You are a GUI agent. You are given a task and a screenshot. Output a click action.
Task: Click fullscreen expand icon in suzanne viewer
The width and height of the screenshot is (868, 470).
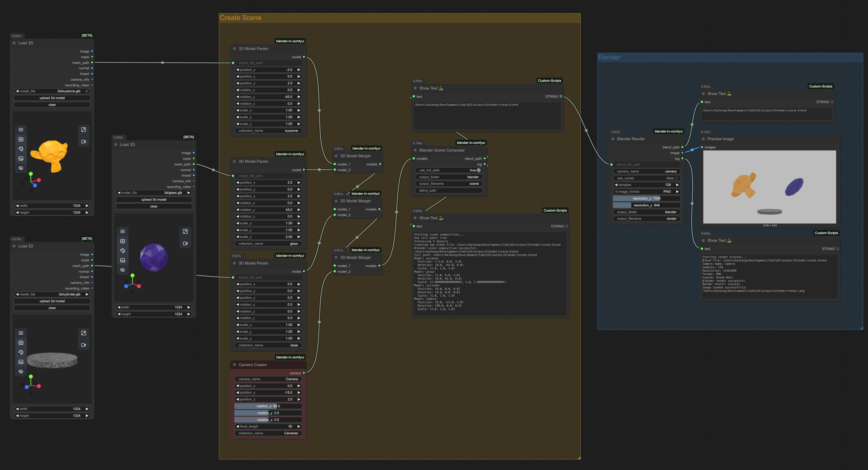(83, 130)
